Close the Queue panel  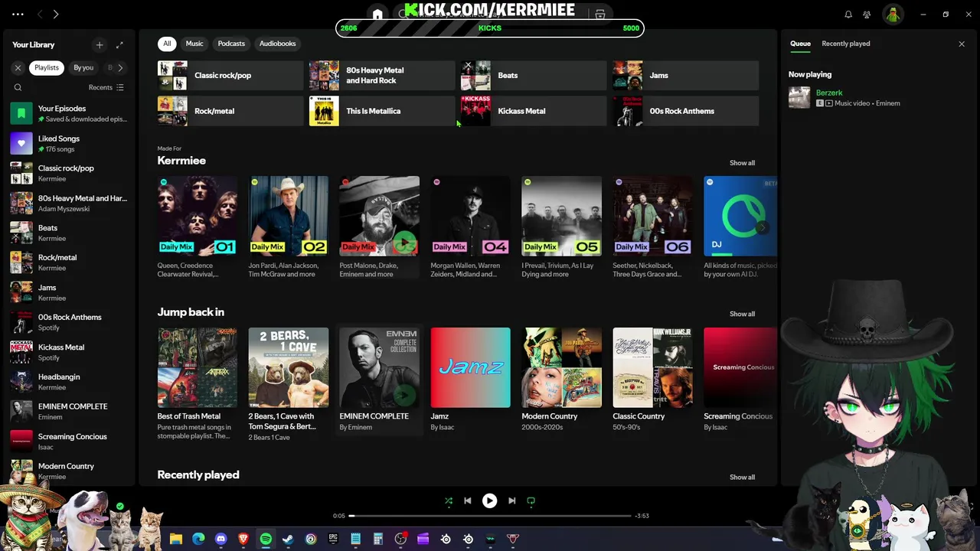(x=962, y=44)
